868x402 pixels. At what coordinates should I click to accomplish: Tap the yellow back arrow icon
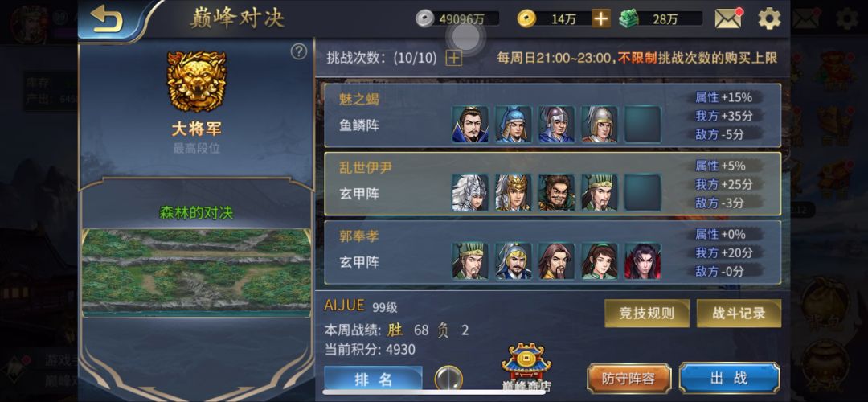(x=107, y=19)
